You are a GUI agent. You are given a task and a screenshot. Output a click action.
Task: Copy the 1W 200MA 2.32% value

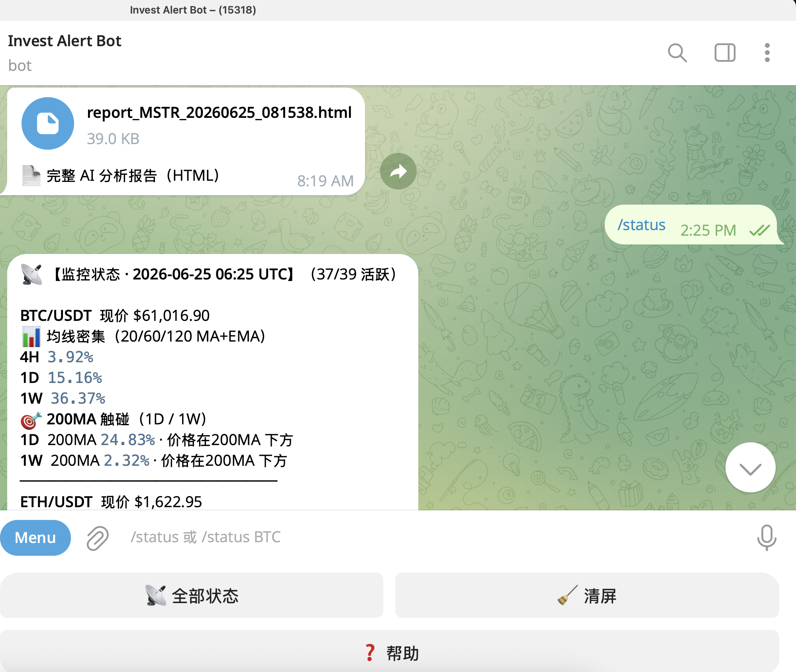pyautogui.click(x=127, y=461)
